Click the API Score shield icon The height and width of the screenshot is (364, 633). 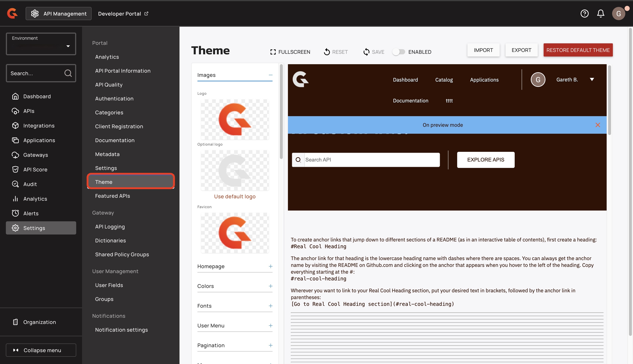[15, 170]
